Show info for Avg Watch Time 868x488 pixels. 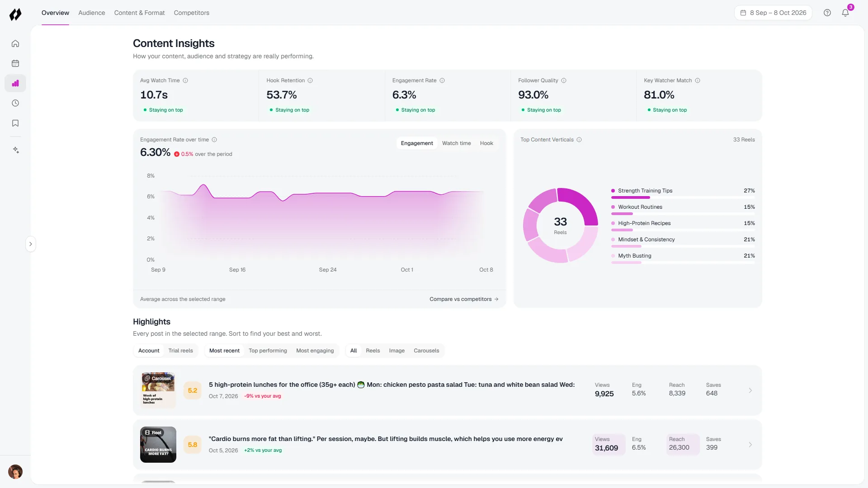(185, 80)
